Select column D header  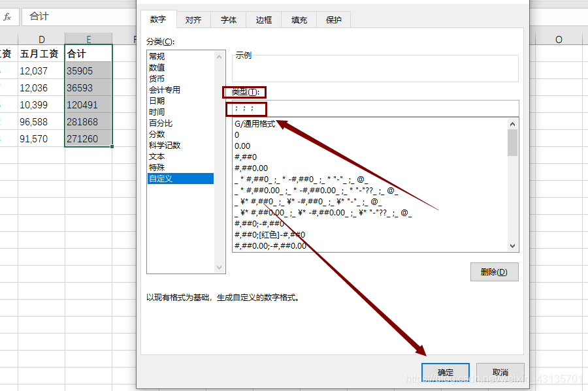[x=42, y=39]
